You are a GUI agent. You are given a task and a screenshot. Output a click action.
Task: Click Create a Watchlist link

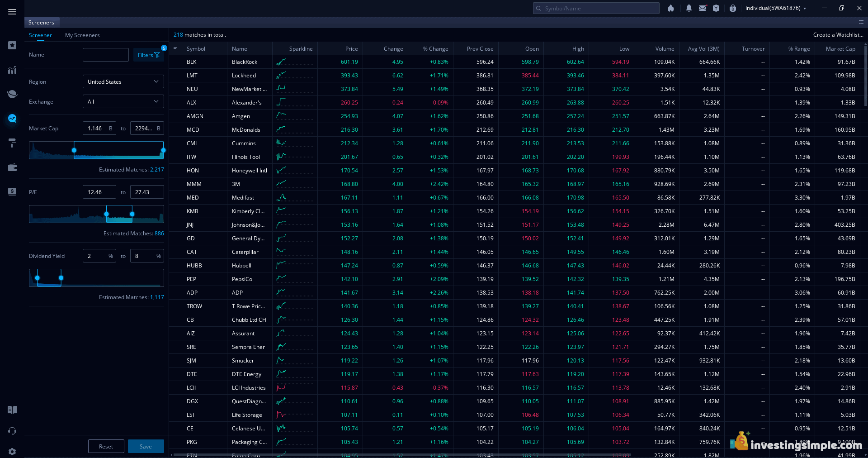838,35
